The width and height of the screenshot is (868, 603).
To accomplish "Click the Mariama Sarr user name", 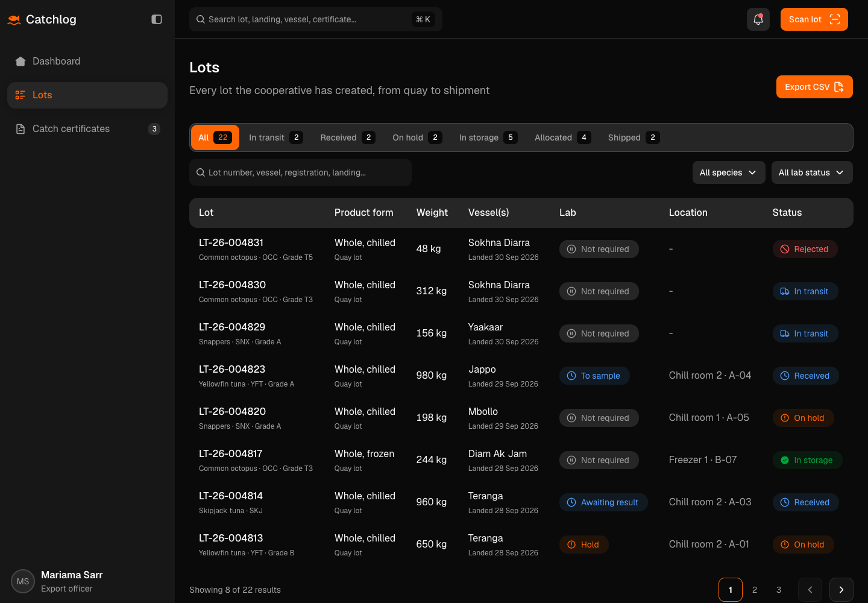I will click(72, 575).
